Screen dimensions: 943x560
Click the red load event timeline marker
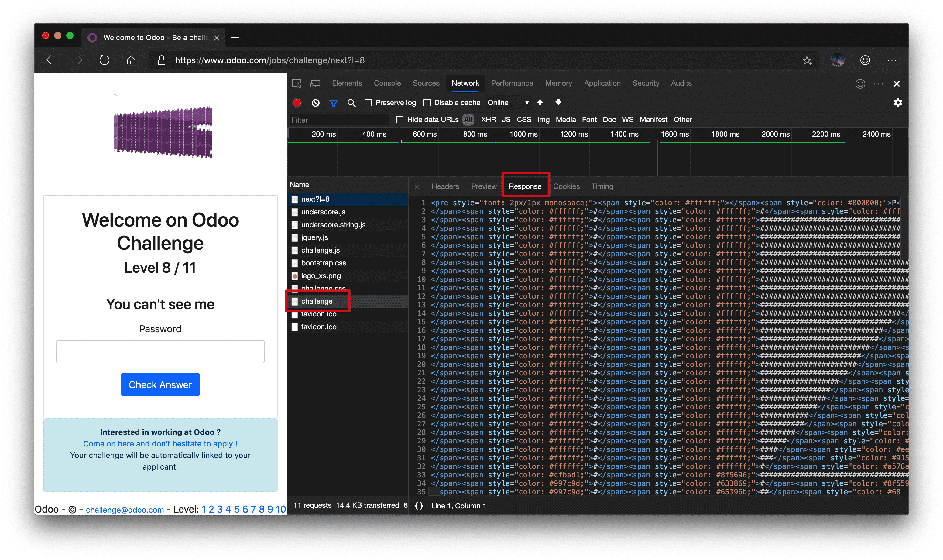tap(657, 158)
